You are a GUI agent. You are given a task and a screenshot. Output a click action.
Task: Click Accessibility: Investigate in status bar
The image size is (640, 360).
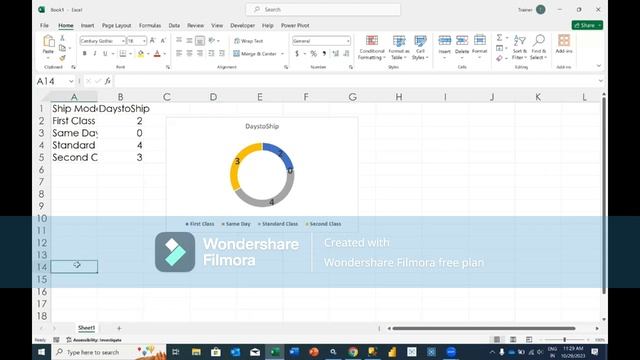[94, 340]
